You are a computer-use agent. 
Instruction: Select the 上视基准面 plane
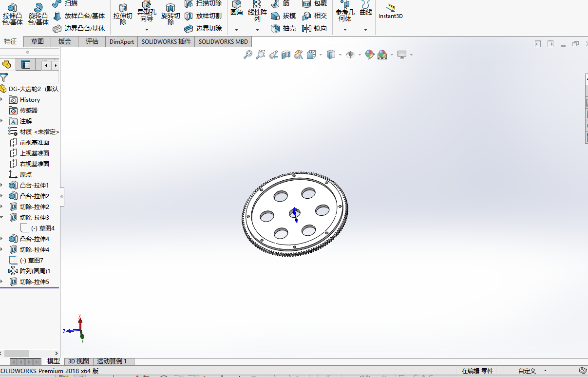(x=29, y=153)
